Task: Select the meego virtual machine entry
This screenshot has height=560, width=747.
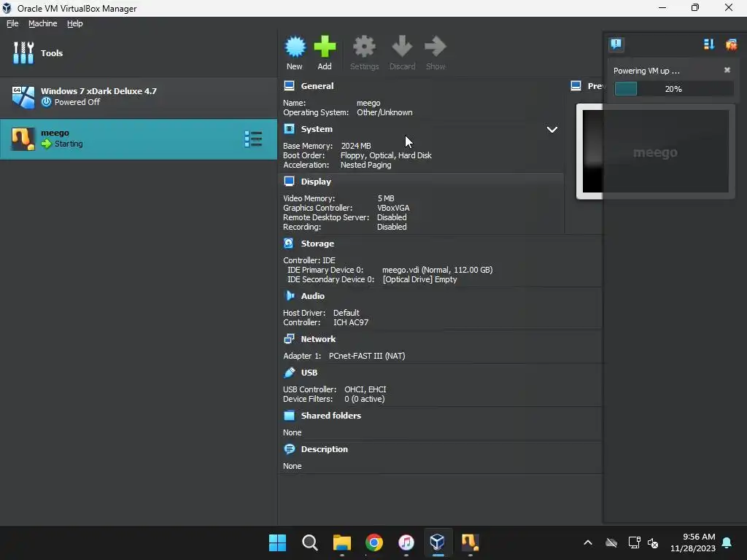Action: [x=138, y=139]
